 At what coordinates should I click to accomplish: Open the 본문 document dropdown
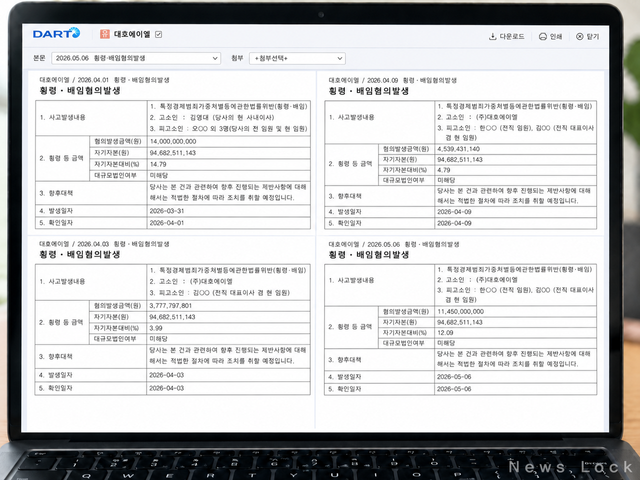pyautogui.click(x=136, y=58)
